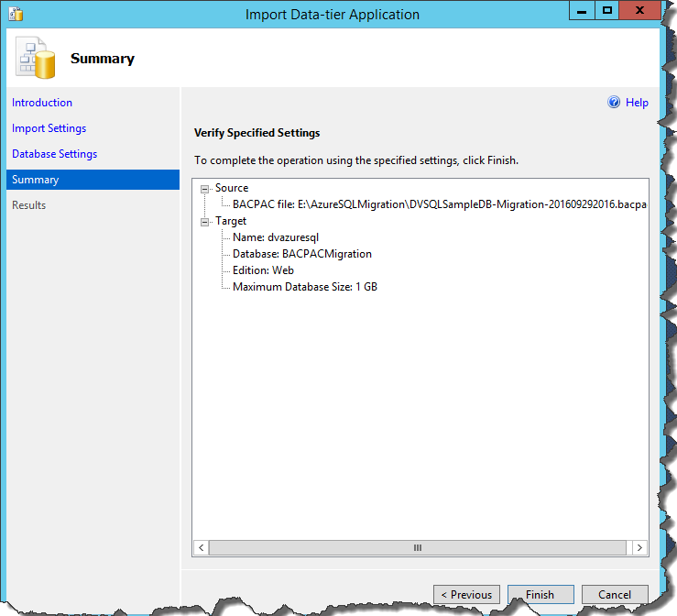Minimize the Import Data-tier Application window

(x=582, y=10)
